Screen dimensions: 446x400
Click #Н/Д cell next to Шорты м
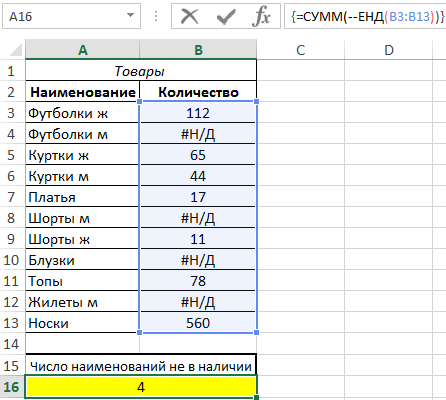pyautogui.click(x=198, y=218)
